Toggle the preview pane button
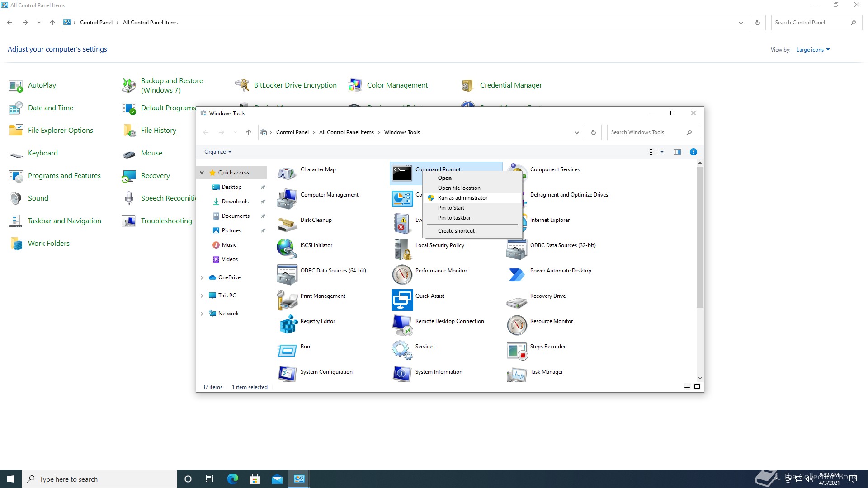 (677, 152)
